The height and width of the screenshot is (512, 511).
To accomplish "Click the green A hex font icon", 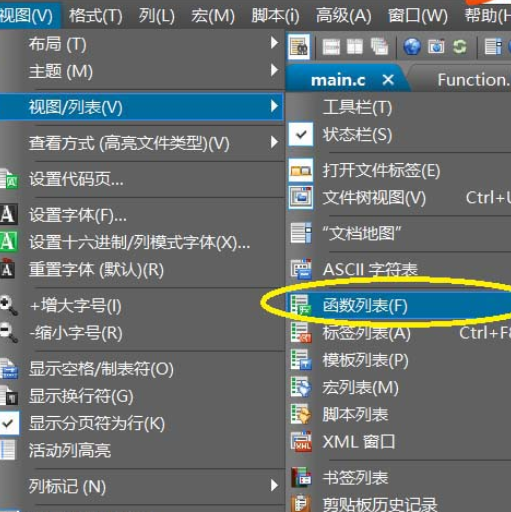I will (9, 241).
